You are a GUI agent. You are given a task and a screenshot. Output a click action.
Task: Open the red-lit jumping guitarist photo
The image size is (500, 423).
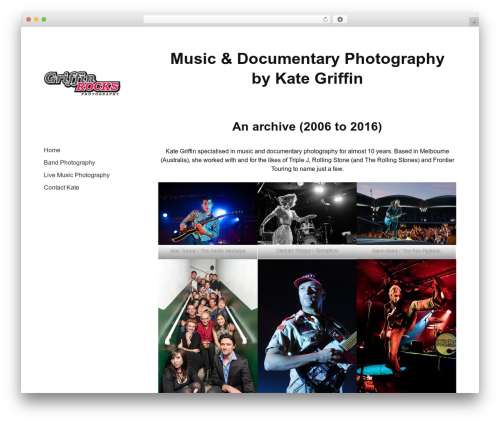406,326
